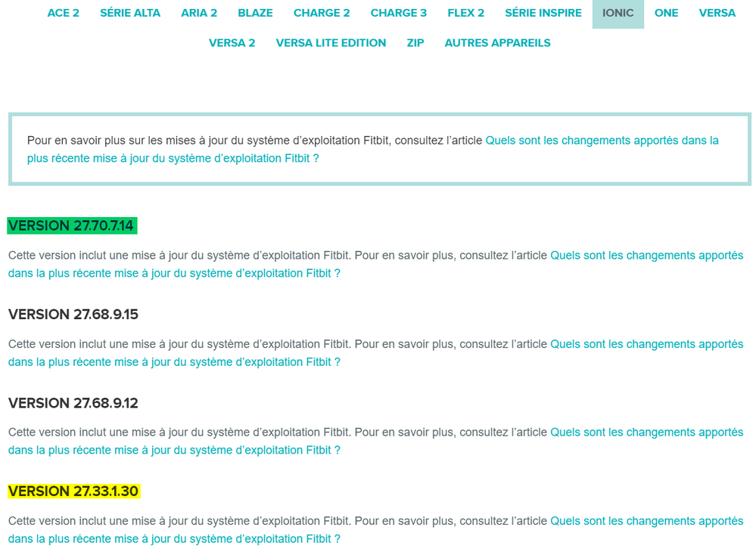Screen dimensions: 756x558
Task: Select the ZIP tab
Action: coord(415,43)
